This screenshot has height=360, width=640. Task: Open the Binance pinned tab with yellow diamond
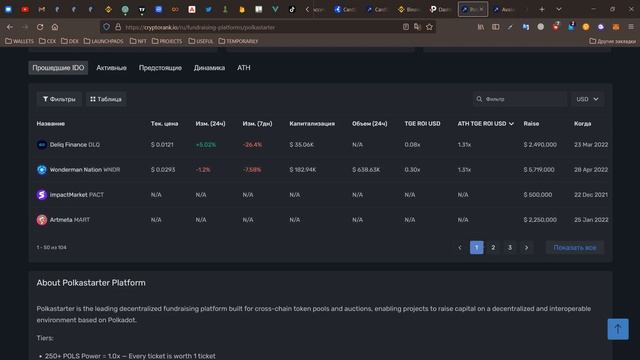coord(108,9)
